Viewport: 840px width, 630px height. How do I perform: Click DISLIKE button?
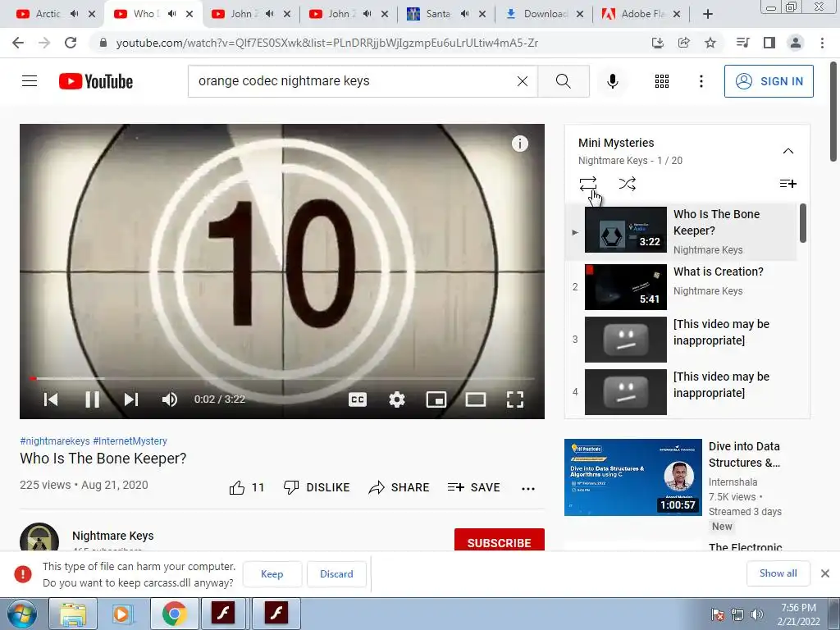tap(316, 487)
